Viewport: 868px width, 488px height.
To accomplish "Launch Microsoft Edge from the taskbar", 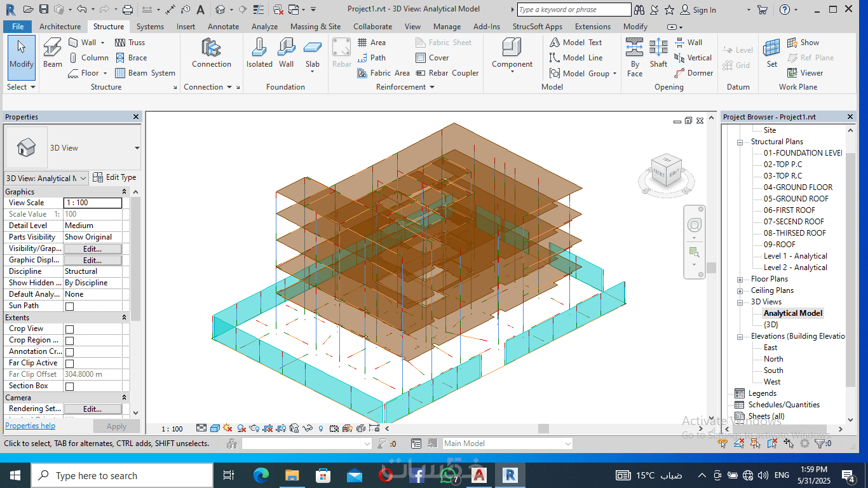I will pos(261,475).
